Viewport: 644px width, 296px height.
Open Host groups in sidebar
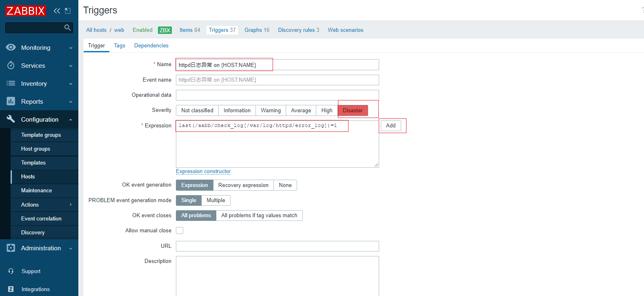pyautogui.click(x=44, y=149)
